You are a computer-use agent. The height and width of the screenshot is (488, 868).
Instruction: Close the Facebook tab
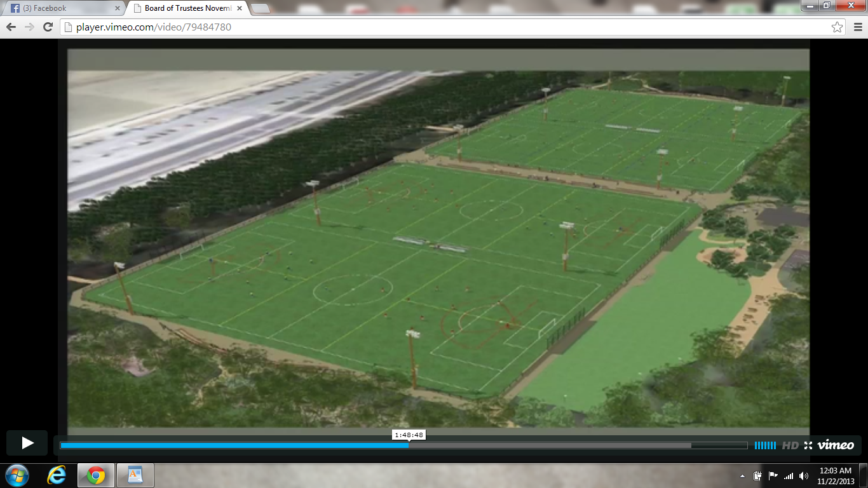click(118, 8)
